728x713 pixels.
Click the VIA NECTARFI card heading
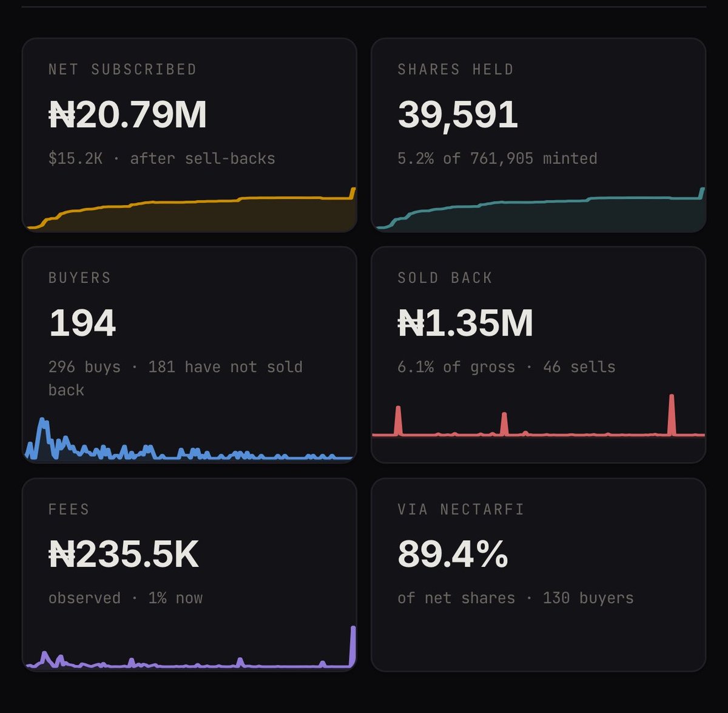[461, 509]
